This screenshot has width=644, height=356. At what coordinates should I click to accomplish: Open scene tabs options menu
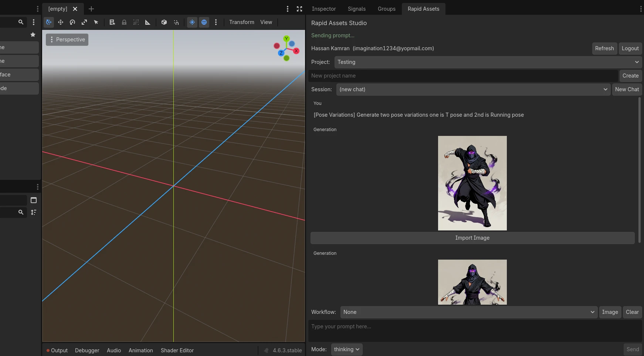(288, 9)
